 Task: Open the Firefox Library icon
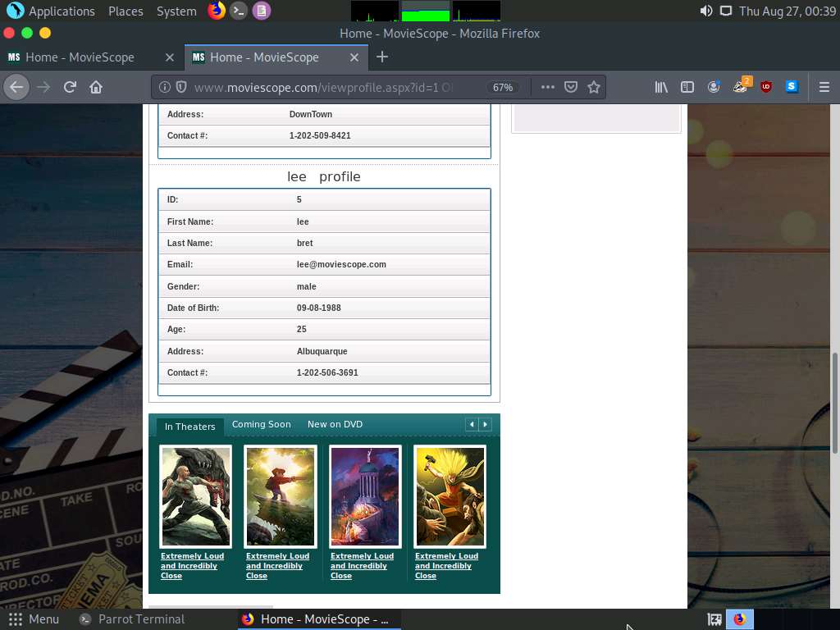pos(661,87)
